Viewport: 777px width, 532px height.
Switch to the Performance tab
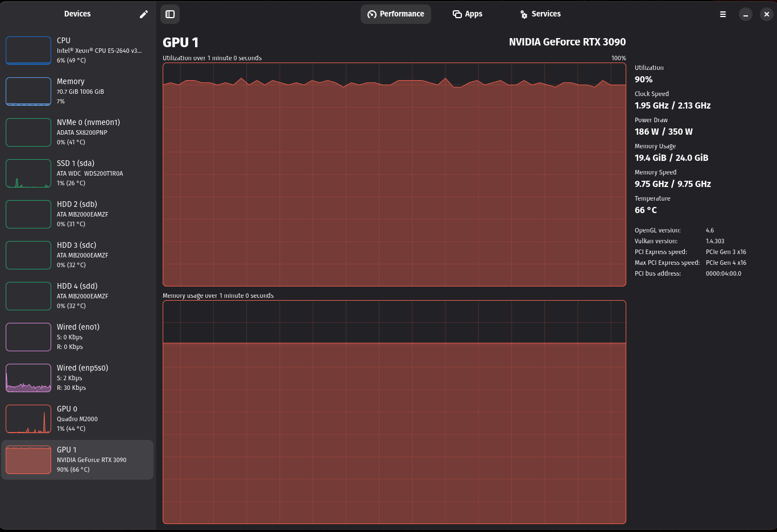(x=396, y=14)
